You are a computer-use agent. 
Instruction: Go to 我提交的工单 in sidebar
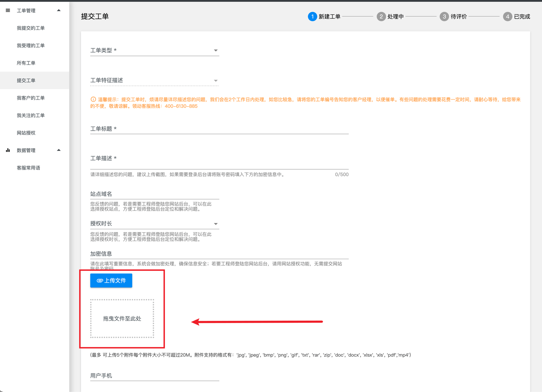(31, 28)
